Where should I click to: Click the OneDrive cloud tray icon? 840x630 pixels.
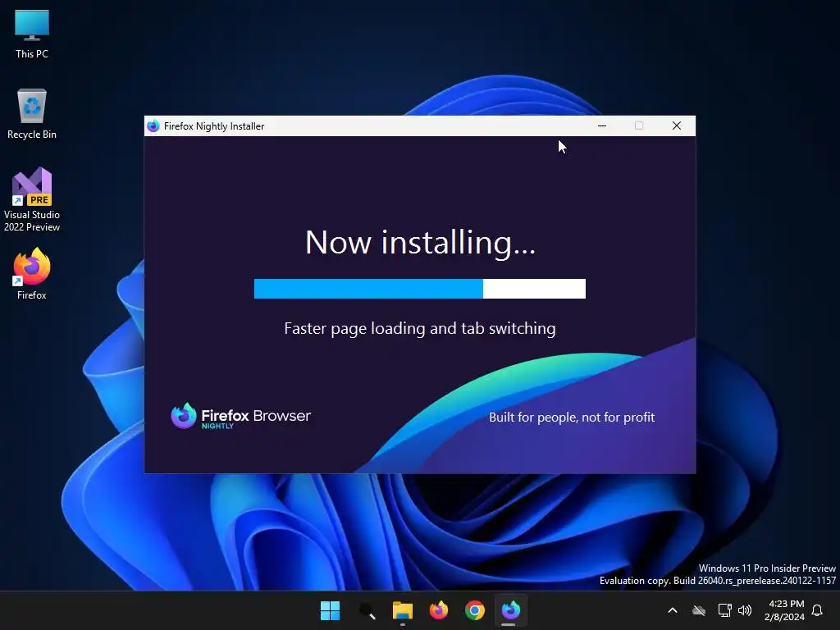699,610
